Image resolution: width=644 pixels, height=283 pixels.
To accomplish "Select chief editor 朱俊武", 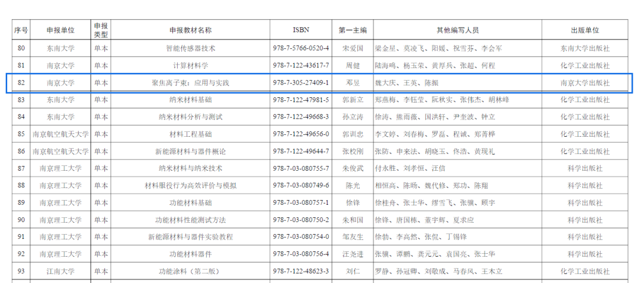I will tap(353, 168).
